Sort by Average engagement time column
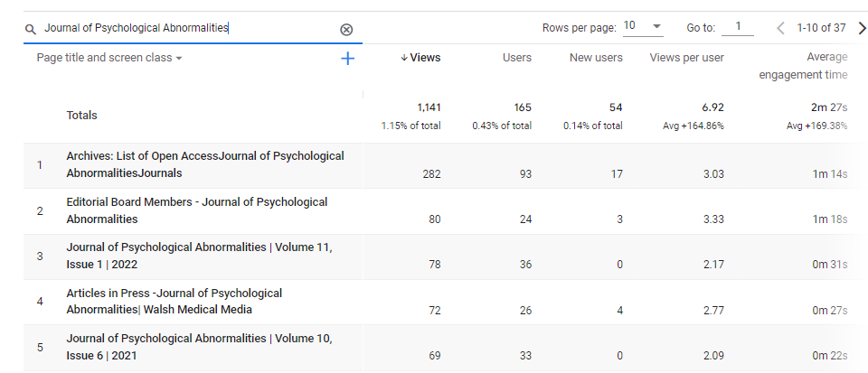The height and width of the screenshot is (373, 868). point(803,66)
